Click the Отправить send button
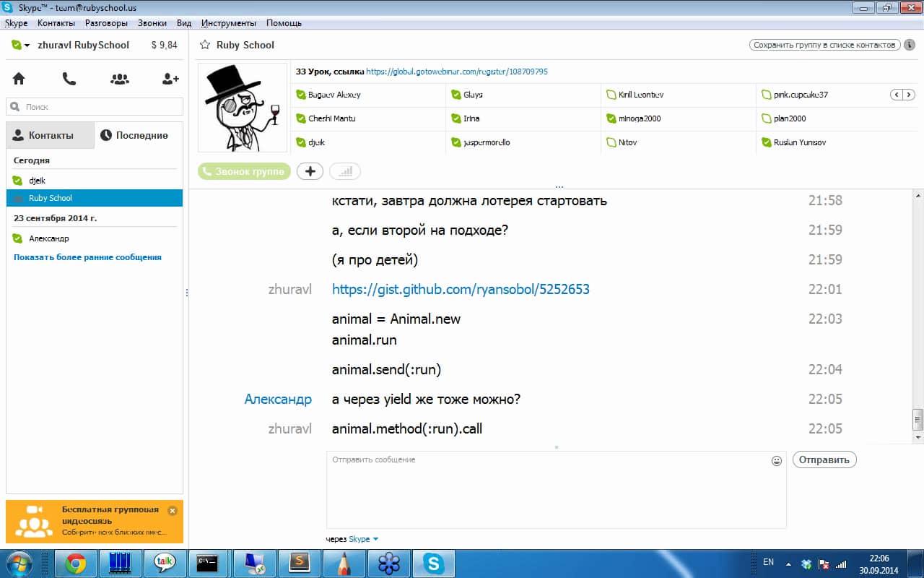The width and height of the screenshot is (924, 578). (824, 460)
